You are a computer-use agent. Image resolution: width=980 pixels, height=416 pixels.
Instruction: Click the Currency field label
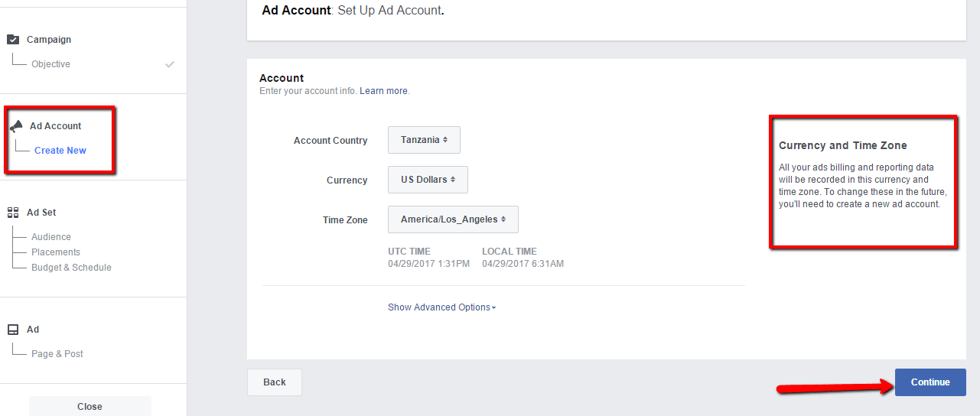click(x=347, y=180)
